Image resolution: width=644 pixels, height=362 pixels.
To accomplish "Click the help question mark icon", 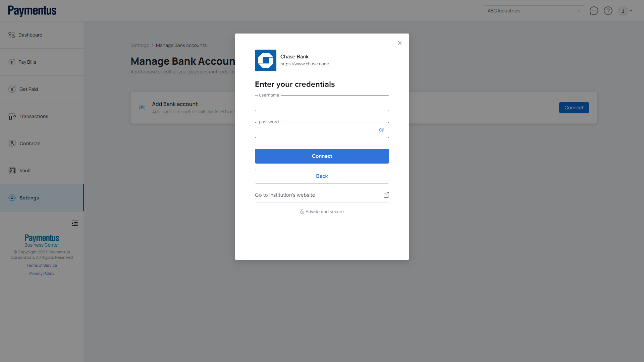I will click(x=608, y=11).
